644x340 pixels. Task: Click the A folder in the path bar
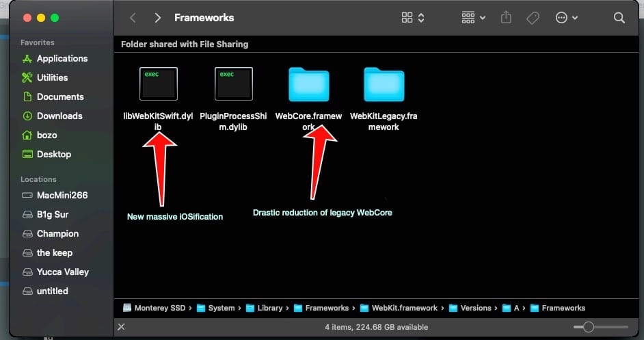click(511, 308)
